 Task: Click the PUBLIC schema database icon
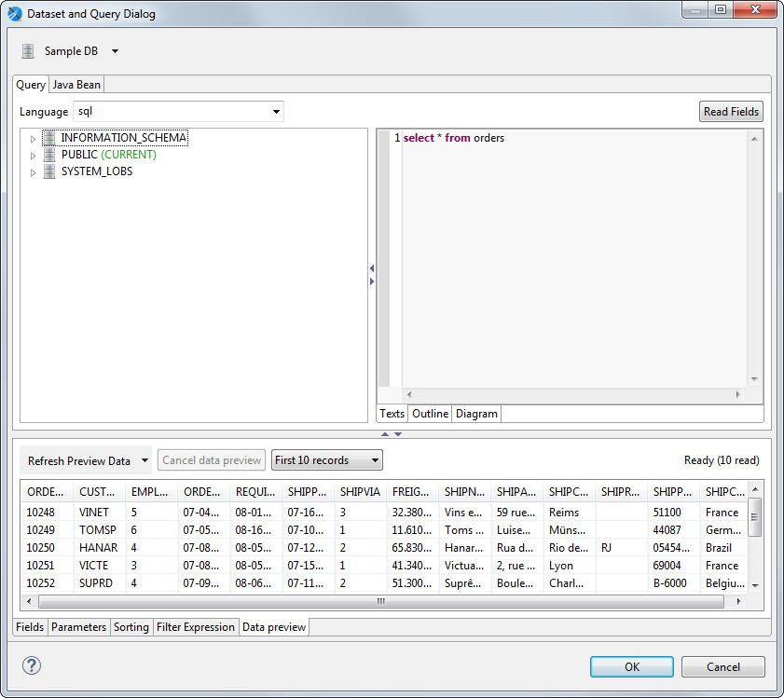49,155
